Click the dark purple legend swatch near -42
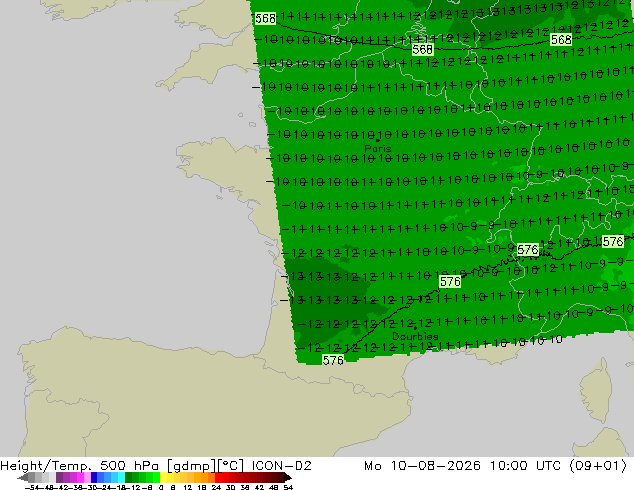This screenshot has width=634, height=490. click(59, 477)
